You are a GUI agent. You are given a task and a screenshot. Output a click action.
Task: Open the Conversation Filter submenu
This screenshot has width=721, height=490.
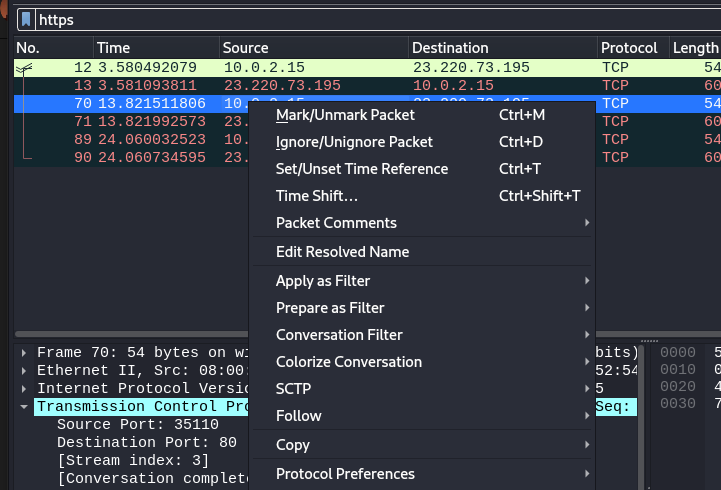click(339, 335)
